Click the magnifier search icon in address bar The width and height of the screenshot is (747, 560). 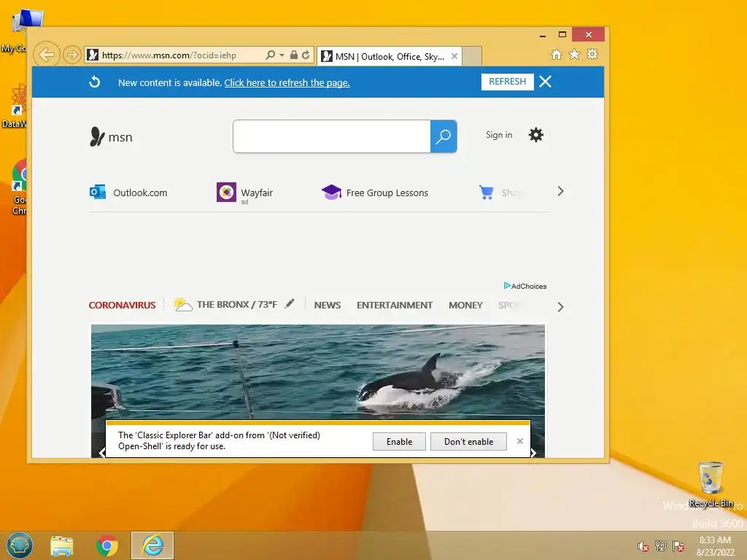(x=270, y=55)
